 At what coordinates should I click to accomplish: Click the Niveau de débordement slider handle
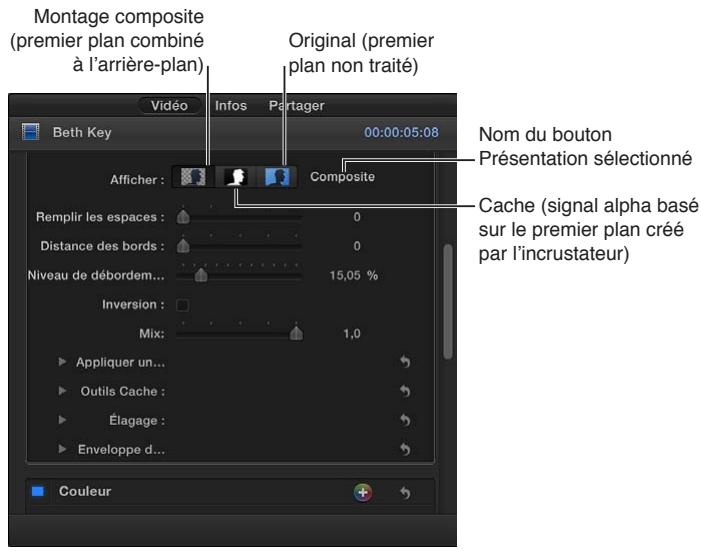(x=201, y=275)
